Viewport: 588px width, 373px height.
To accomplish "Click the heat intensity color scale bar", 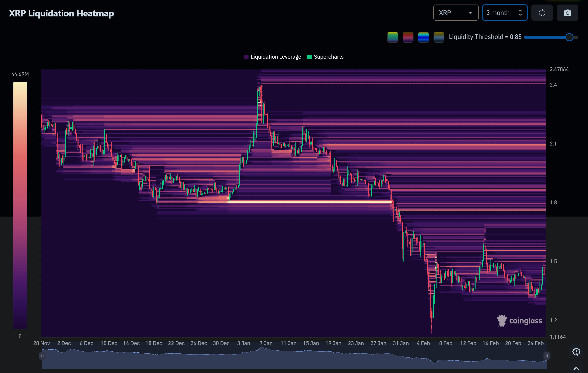I will point(20,205).
